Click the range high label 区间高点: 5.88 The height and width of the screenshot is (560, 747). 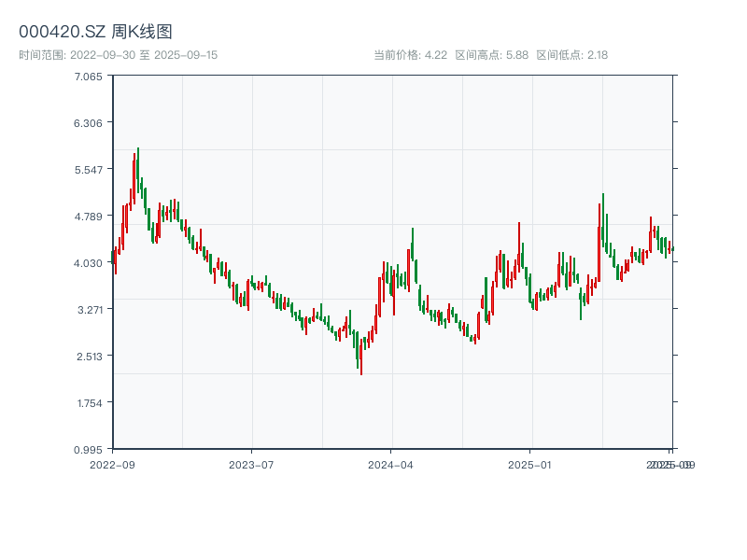[x=492, y=55]
